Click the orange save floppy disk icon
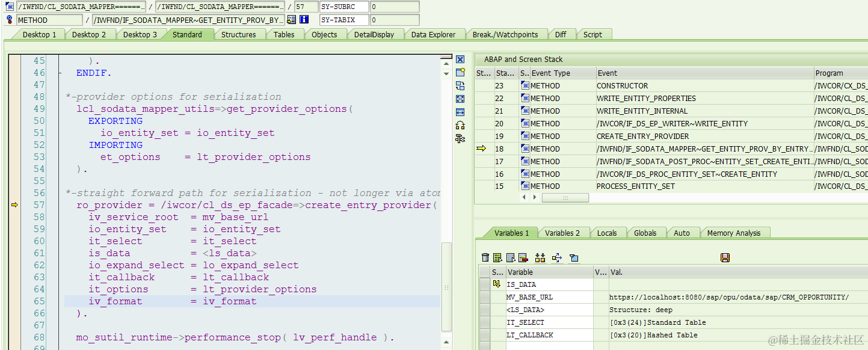Viewport: 868px width, 350px height. (725, 257)
